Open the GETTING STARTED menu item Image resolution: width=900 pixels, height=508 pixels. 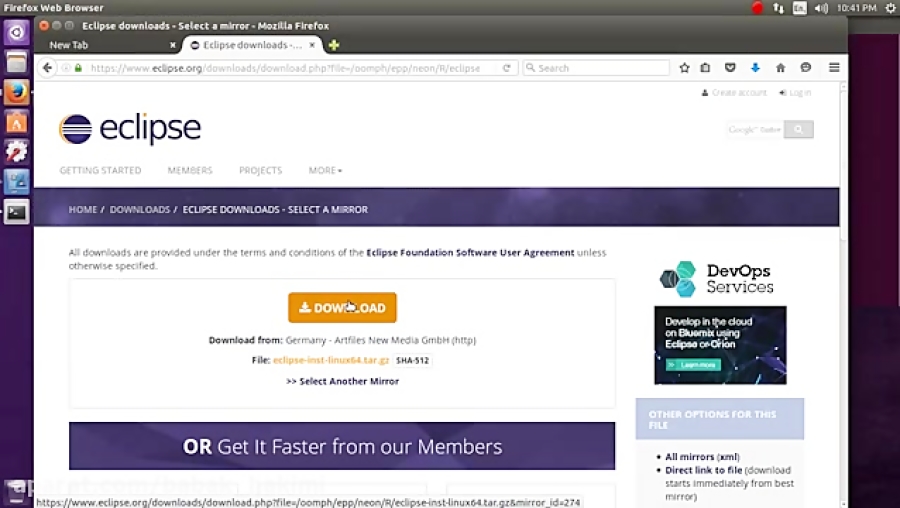(x=100, y=170)
